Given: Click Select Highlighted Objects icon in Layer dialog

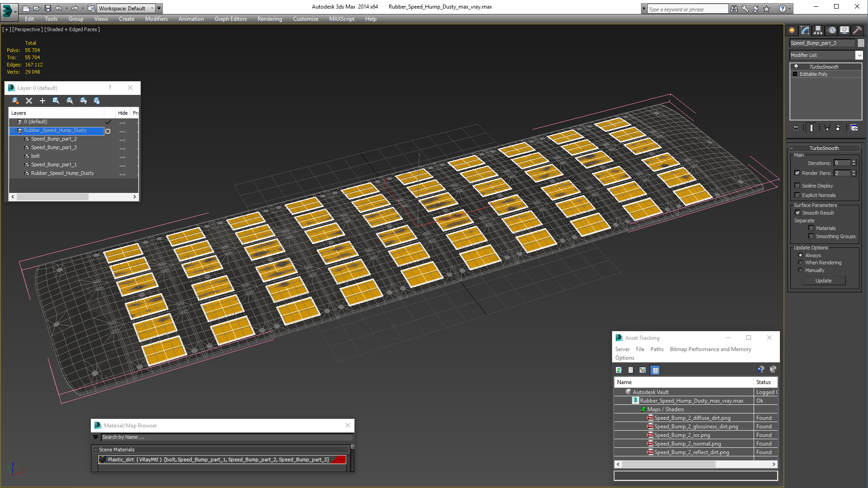Looking at the screenshot, I should pyautogui.click(x=56, y=101).
